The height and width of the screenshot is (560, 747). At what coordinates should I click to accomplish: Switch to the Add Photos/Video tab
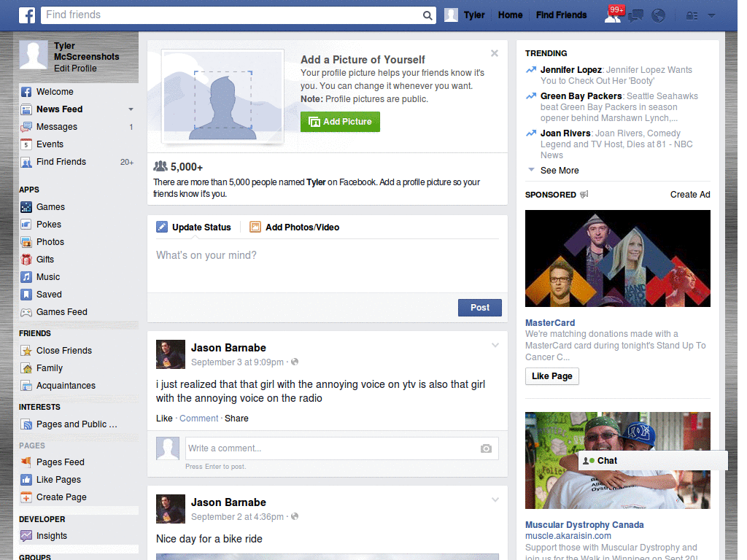[x=301, y=227]
